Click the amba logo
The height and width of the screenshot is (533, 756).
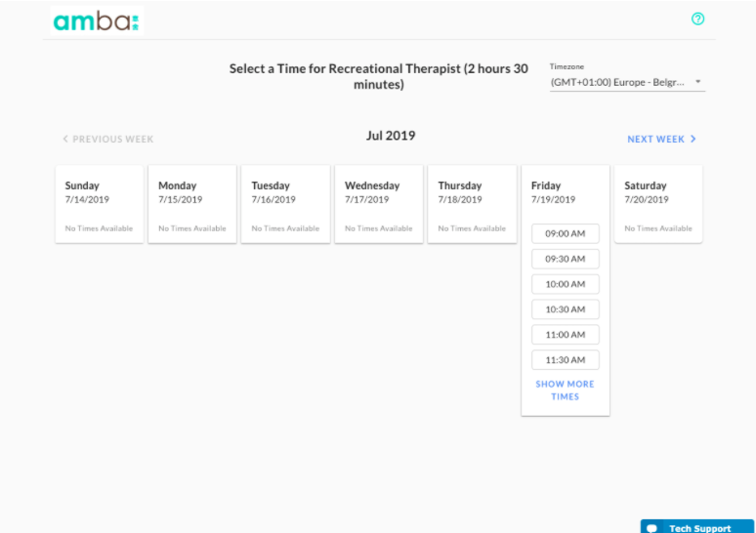pos(97,20)
